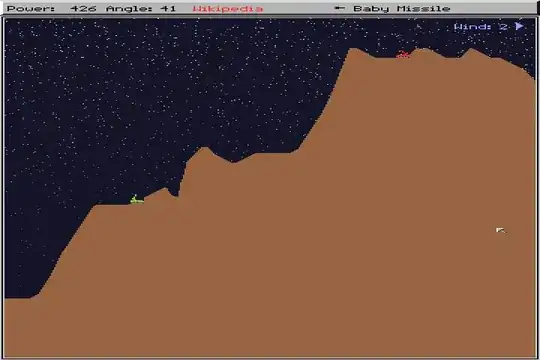The image size is (540, 360).
Task: Click the red Wikipedia player name
Action: click(x=228, y=8)
